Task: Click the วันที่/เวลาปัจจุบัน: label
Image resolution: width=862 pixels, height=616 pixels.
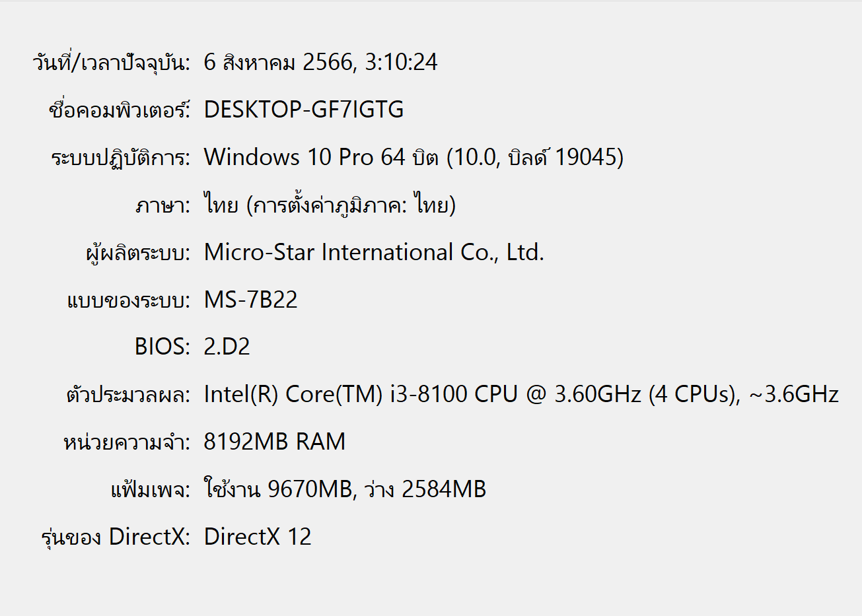Action: 111,63
